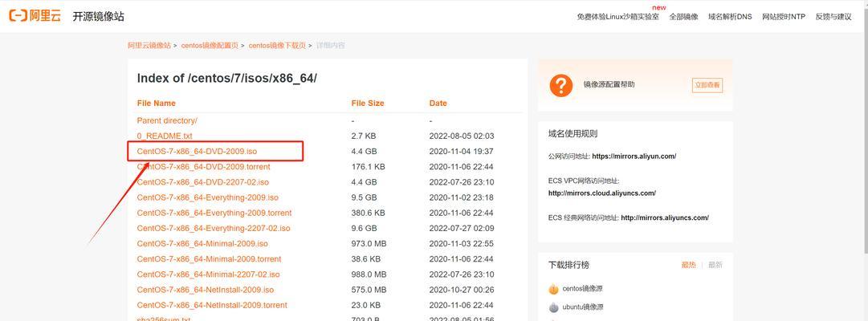The height and width of the screenshot is (321, 868).
Task: Click the 2.7 KB file size
Action: (364, 136)
